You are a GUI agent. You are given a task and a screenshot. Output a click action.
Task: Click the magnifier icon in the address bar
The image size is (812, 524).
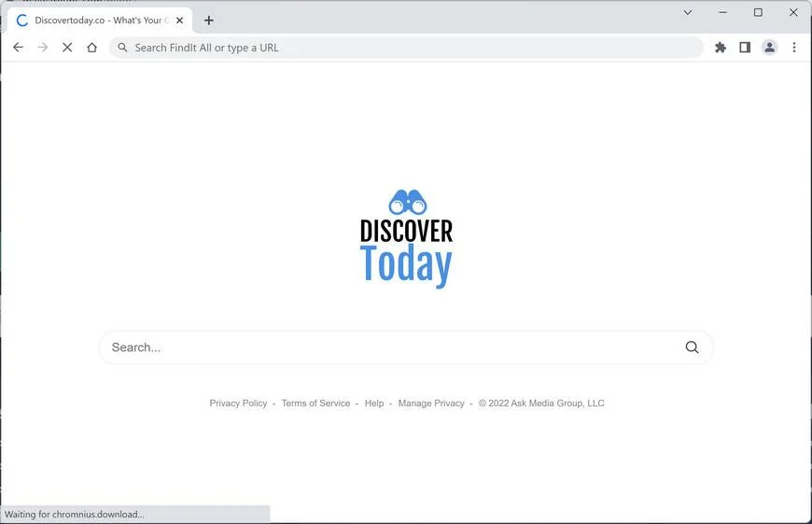click(x=122, y=48)
